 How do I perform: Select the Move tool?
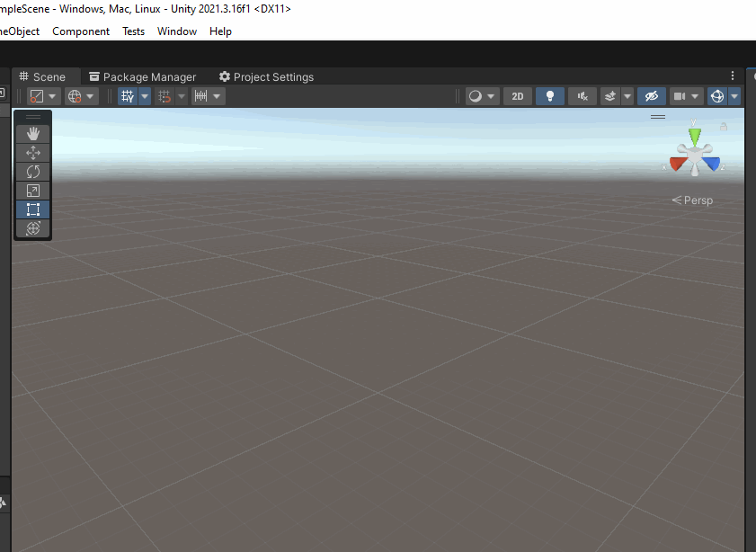click(x=33, y=153)
